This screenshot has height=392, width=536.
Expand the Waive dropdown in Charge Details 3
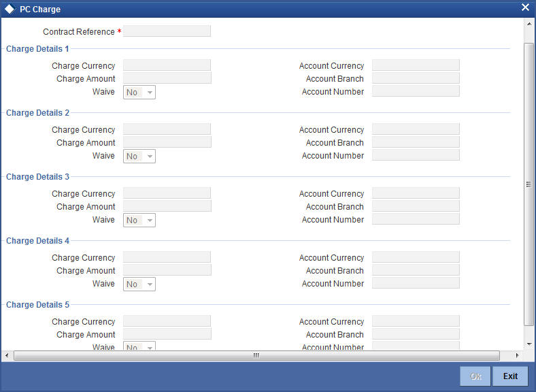click(139, 220)
